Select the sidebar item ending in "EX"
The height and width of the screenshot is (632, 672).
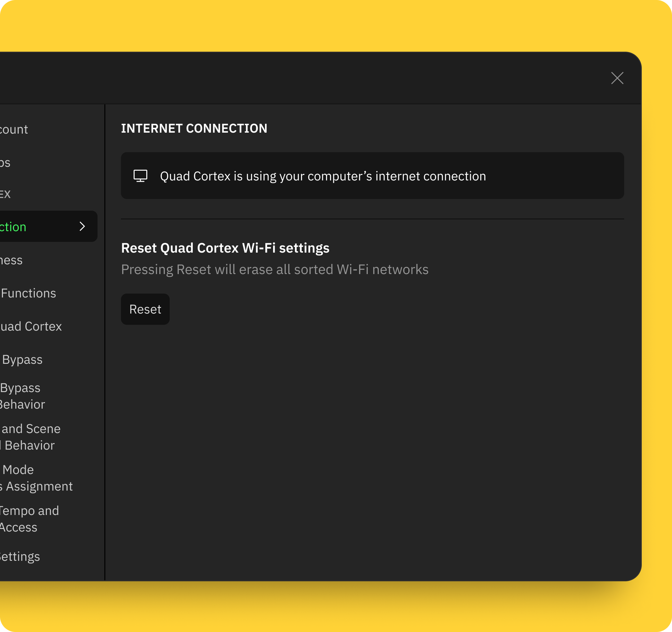coord(5,194)
